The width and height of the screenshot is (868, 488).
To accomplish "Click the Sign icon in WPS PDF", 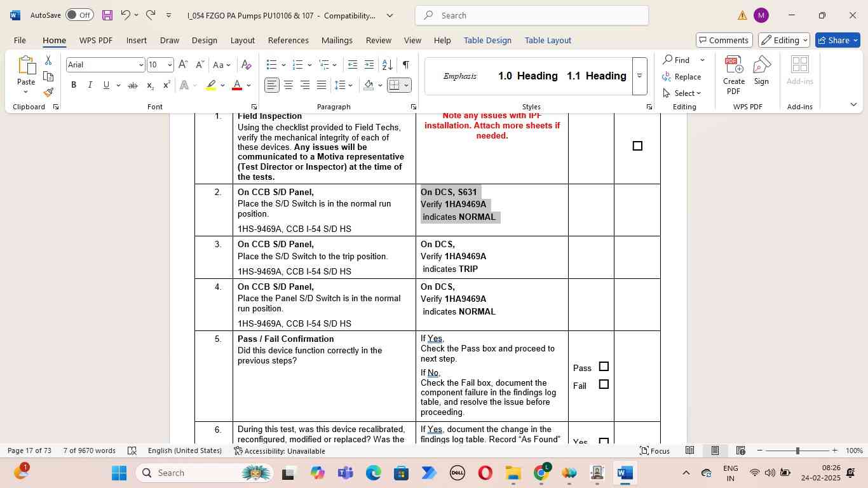I will pyautogui.click(x=761, y=70).
